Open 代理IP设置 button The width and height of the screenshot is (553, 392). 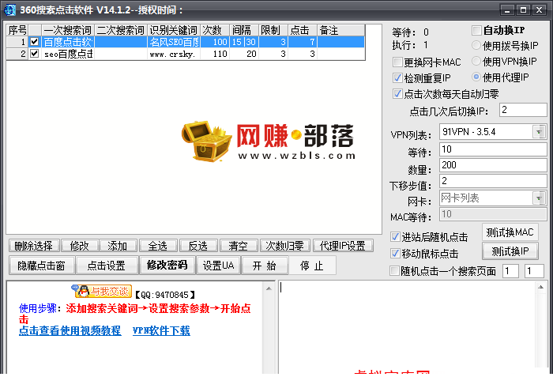pyautogui.click(x=343, y=246)
